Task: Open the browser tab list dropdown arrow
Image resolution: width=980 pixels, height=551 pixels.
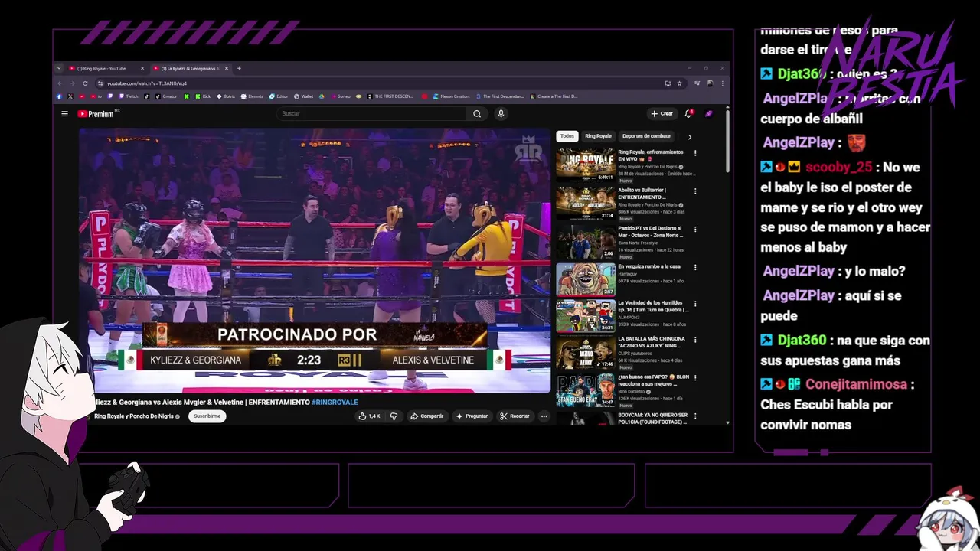Action: point(59,68)
